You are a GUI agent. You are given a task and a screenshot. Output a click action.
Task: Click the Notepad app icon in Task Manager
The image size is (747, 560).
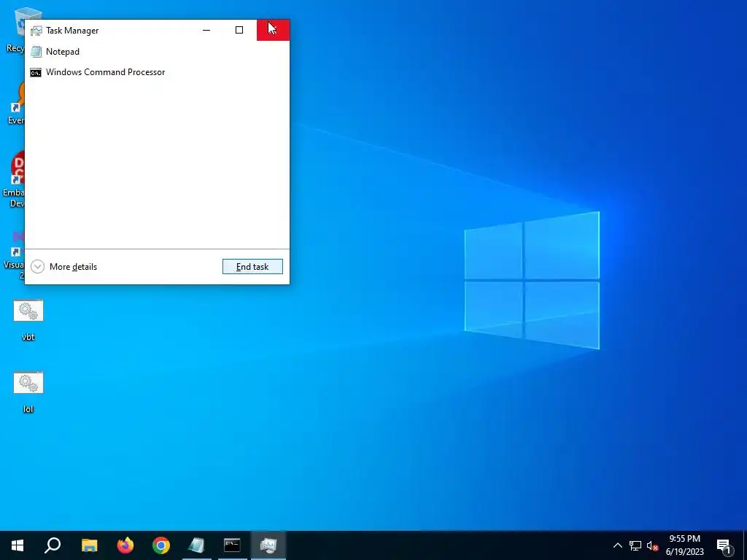[36, 52]
